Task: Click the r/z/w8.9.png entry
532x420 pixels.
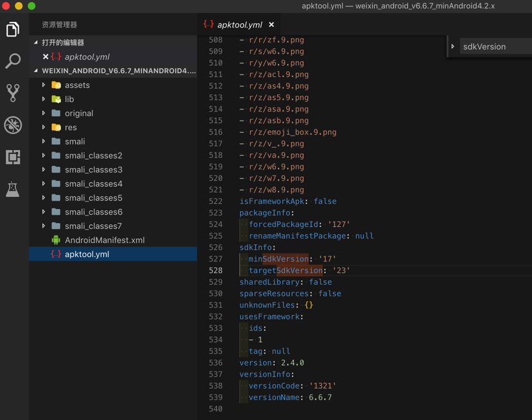Action: [277, 190]
